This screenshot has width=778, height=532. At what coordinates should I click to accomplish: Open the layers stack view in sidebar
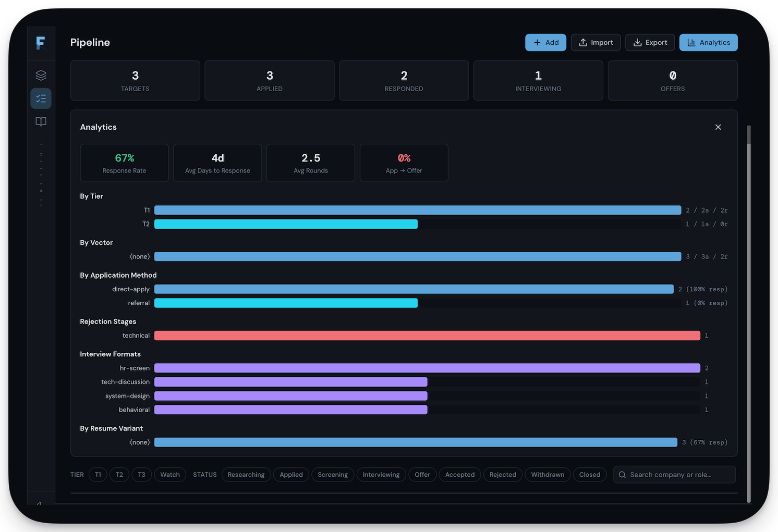41,75
